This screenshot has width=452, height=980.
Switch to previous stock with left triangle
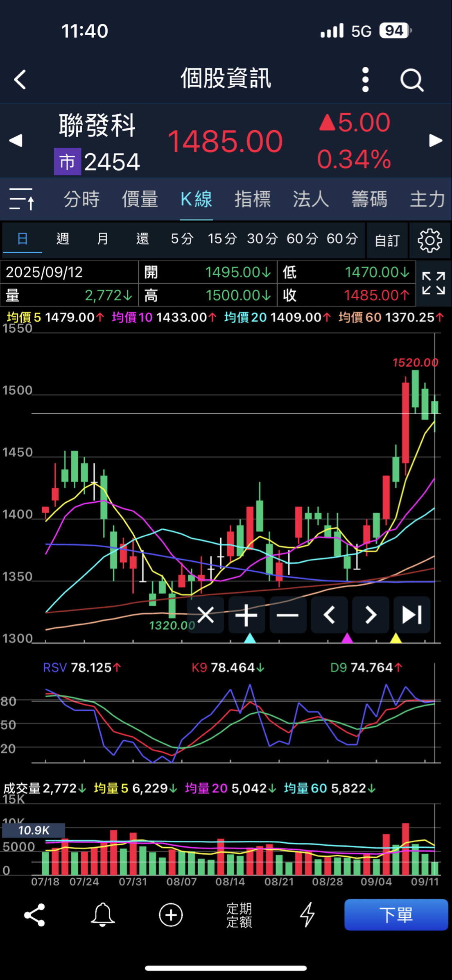point(16,141)
